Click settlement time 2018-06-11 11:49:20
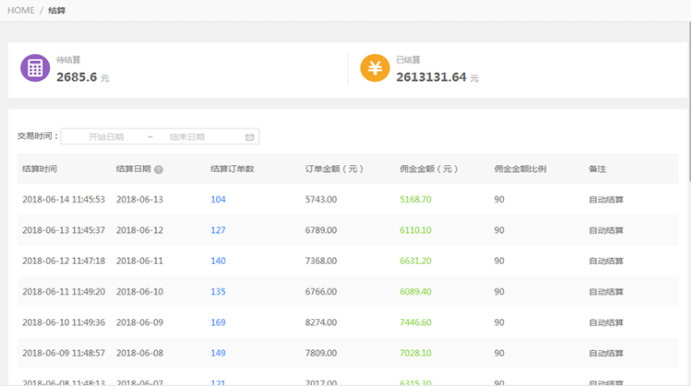Image resolution: width=691 pixels, height=386 pixels. 64,292
